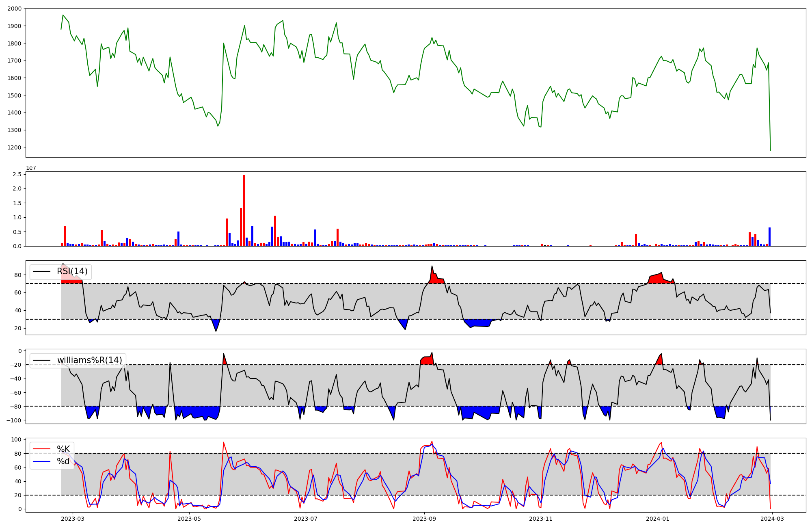
Task: Click the %d legend entry text
Action: tap(63, 461)
